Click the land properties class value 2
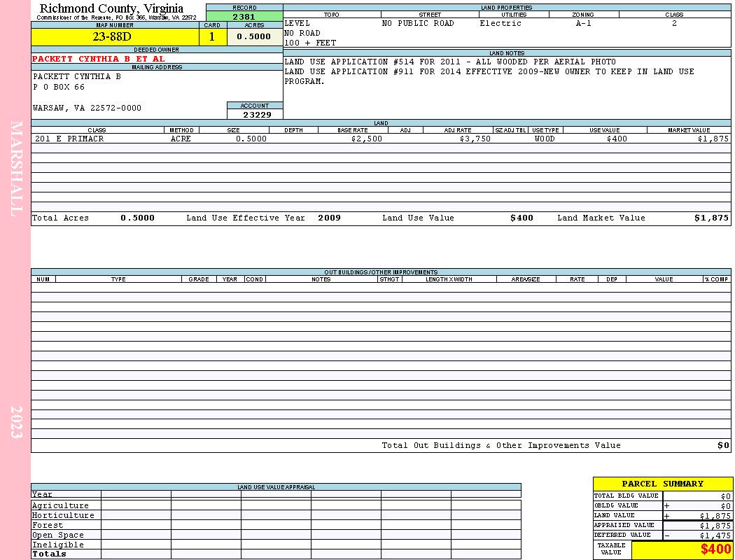This screenshot has width=735, height=560. 674,23
